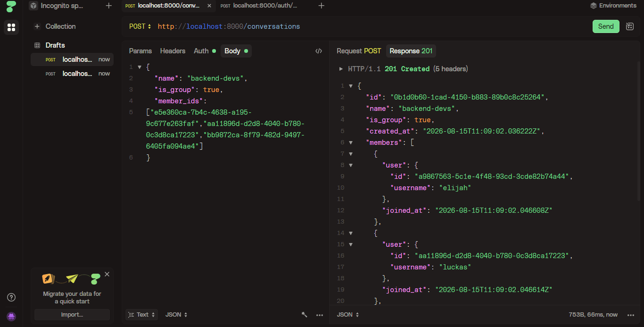This screenshot has width=644, height=327.
Task: Click the Hoppscotch logo icon
Action: (x=11, y=6)
